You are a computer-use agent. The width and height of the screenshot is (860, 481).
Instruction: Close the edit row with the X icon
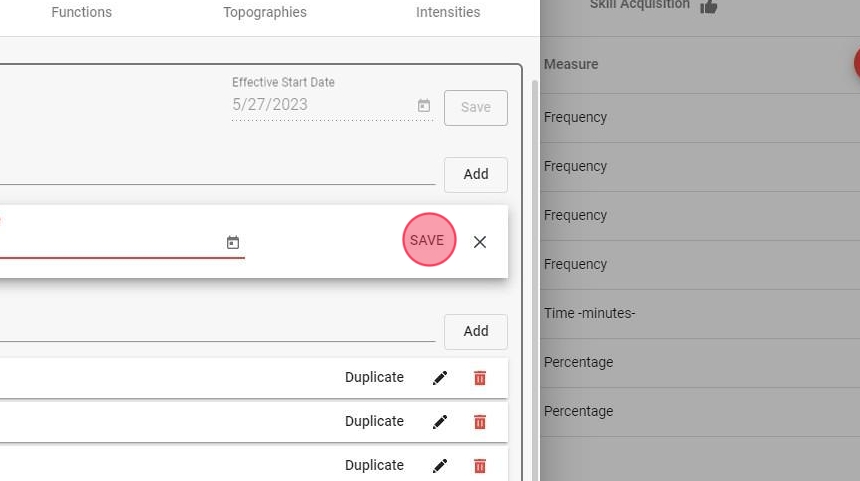(480, 242)
